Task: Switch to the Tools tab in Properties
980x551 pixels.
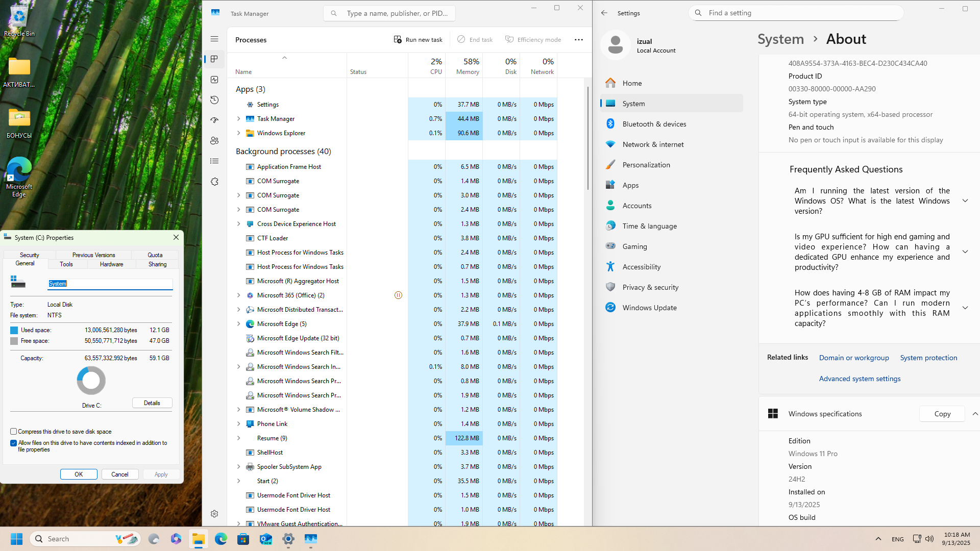Action: pos(66,264)
